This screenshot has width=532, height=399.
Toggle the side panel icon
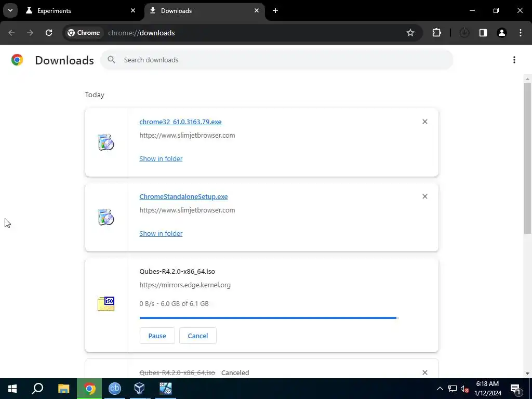click(x=483, y=33)
